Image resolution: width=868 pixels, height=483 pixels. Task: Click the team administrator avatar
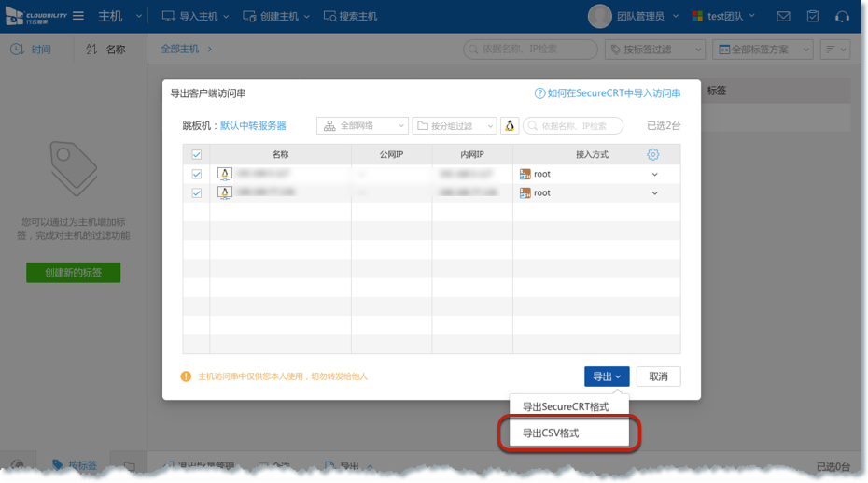(x=599, y=16)
